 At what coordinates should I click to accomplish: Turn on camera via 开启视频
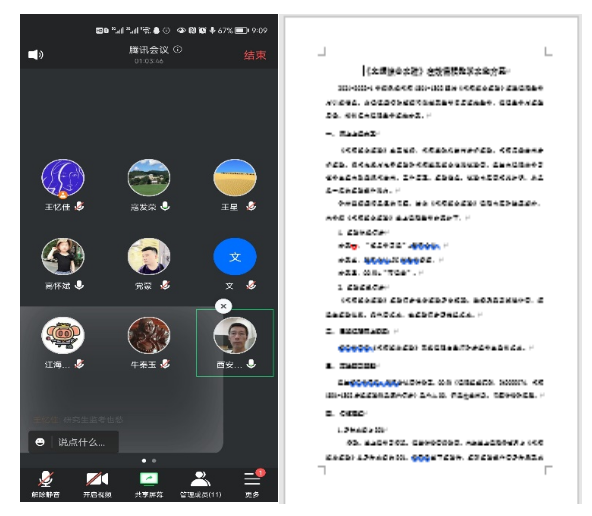pos(97,484)
